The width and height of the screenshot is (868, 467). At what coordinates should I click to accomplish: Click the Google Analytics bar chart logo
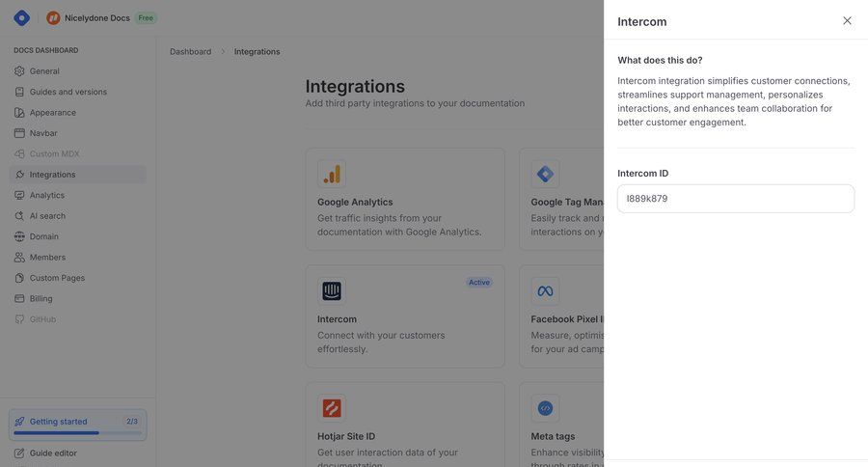click(x=332, y=174)
